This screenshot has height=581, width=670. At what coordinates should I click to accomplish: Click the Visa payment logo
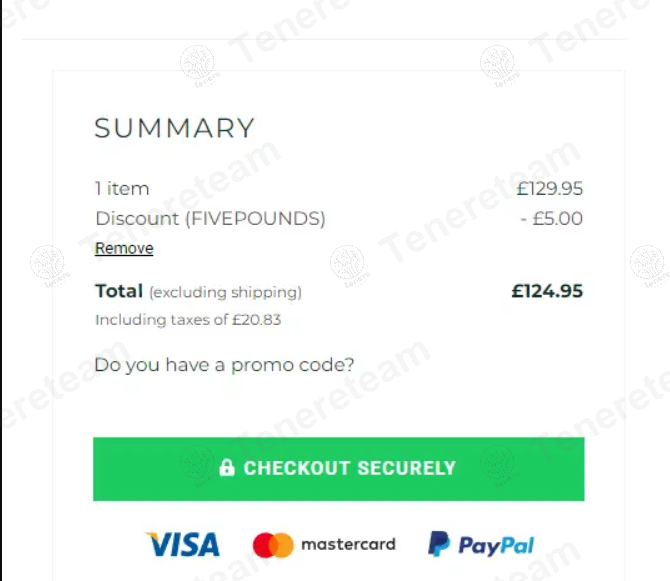click(x=182, y=545)
